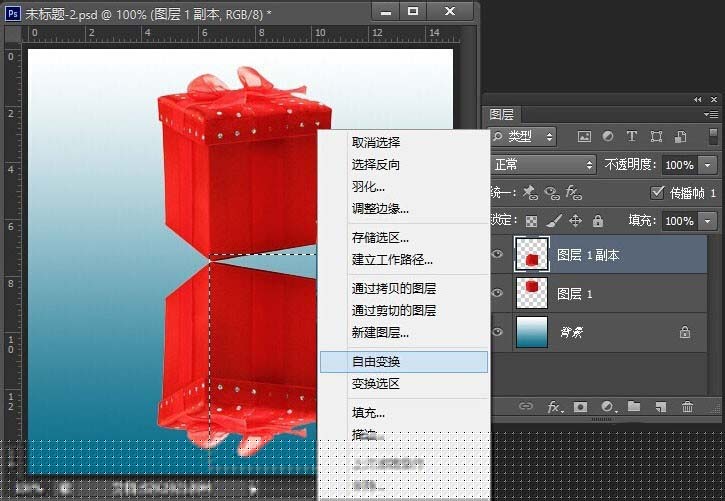
Task: Choose 新建图层... from context menu
Action: tap(403, 333)
